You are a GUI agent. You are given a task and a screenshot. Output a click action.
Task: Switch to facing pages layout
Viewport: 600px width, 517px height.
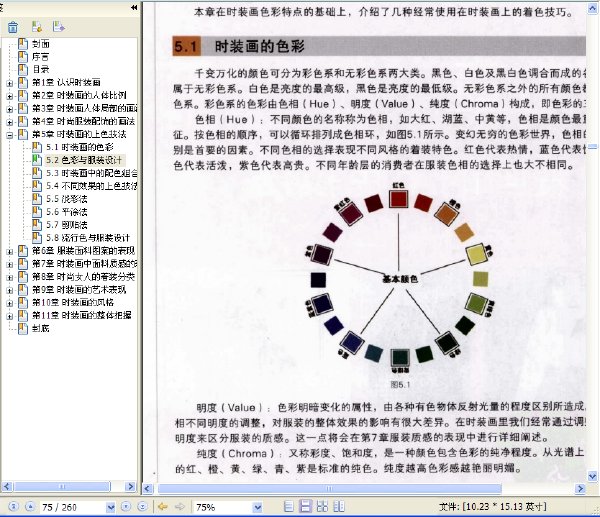(322, 507)
